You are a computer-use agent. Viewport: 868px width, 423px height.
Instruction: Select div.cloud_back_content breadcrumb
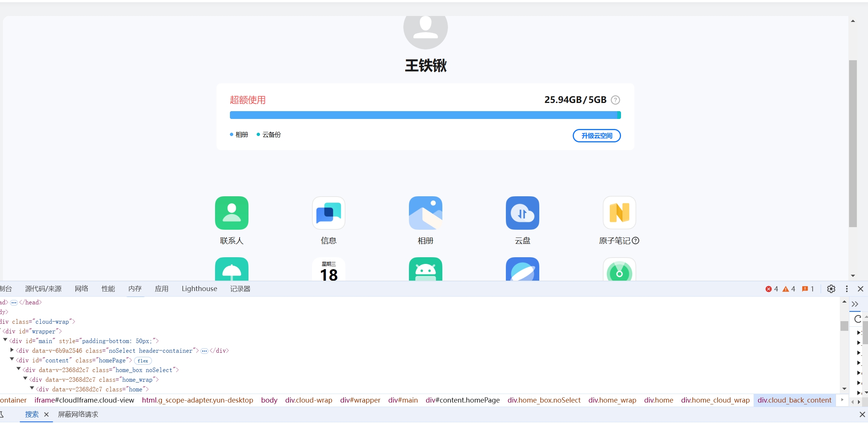[794, 400]
